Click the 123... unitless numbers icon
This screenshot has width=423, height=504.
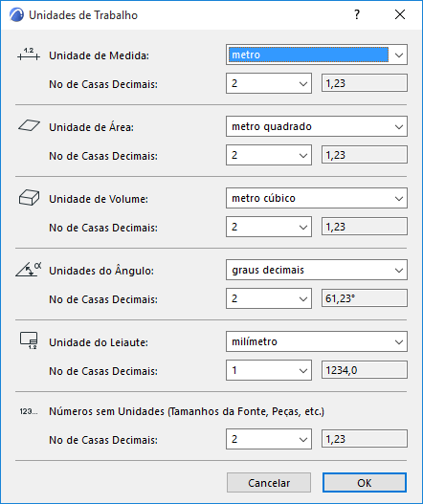(x=29, y=411)
